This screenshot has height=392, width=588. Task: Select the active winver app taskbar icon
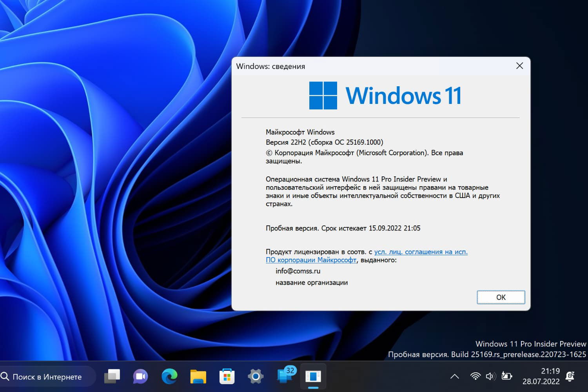pyautogui.click(x=313, y=376)
